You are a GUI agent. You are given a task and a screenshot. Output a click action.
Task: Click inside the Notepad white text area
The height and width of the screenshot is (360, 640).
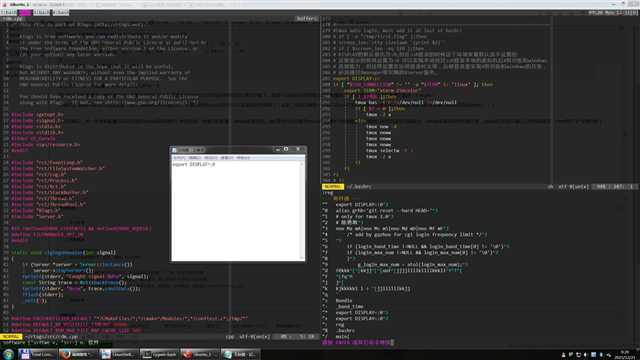[x=236, y=212]
